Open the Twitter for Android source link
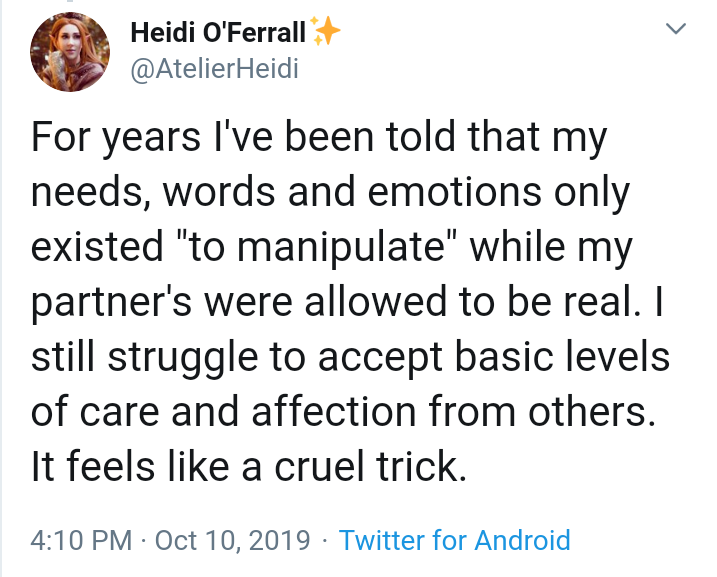This screenshot has height=577, width=717. [455, 541]
